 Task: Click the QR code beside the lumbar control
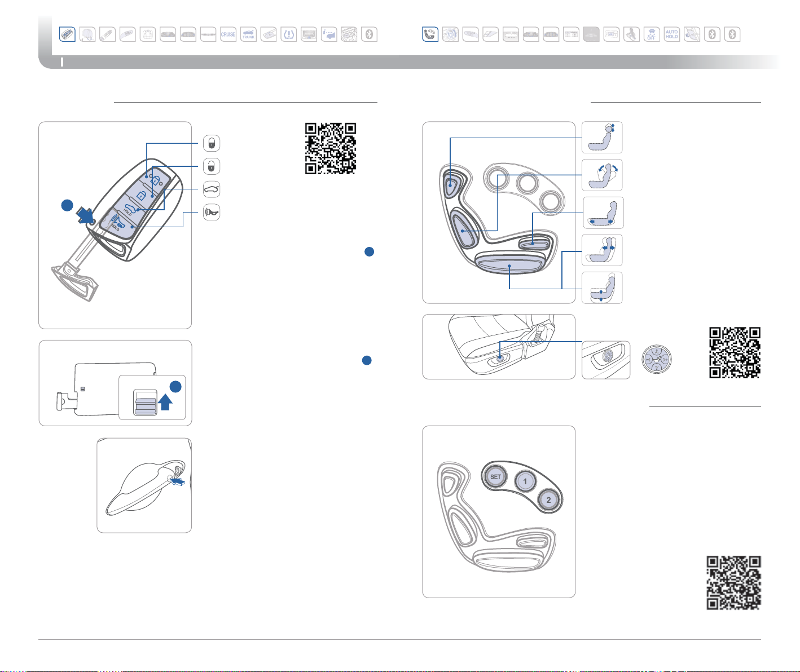(x=735, y=353)
